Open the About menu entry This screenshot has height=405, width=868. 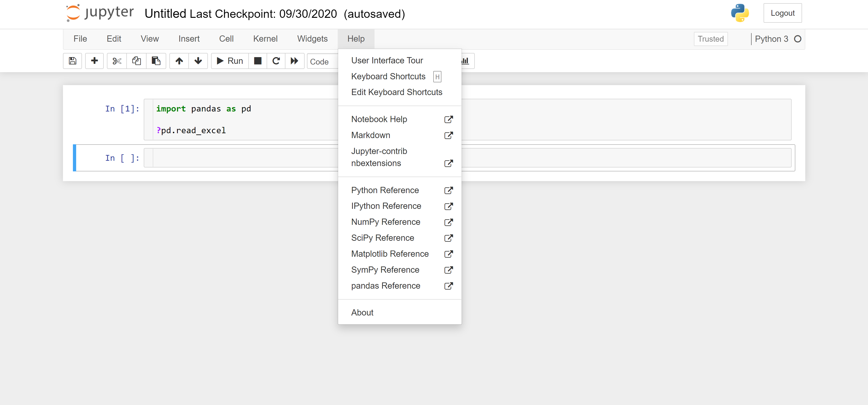[362, 312]
